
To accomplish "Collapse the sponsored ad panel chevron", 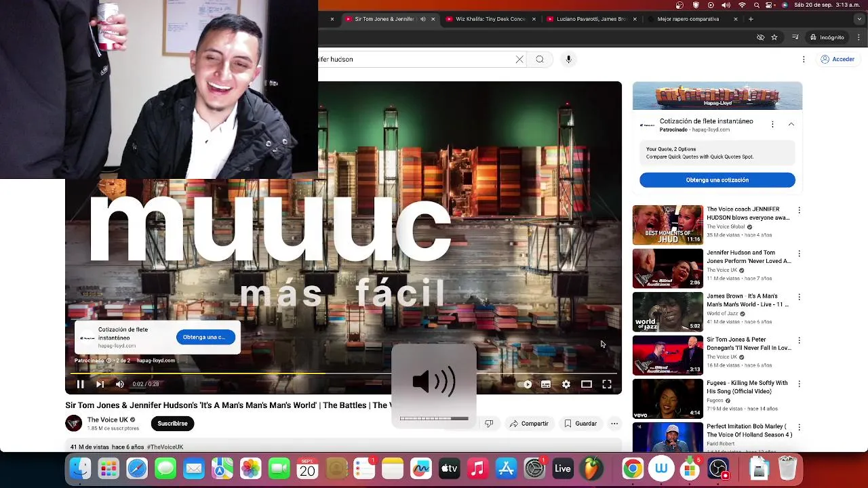I will pyautogui.click(x=791, y=125).
